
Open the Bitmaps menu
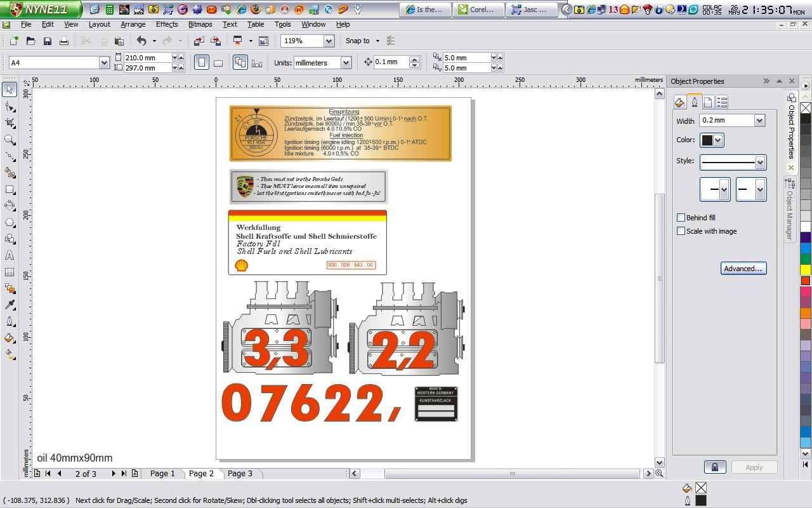click(200, 24)
